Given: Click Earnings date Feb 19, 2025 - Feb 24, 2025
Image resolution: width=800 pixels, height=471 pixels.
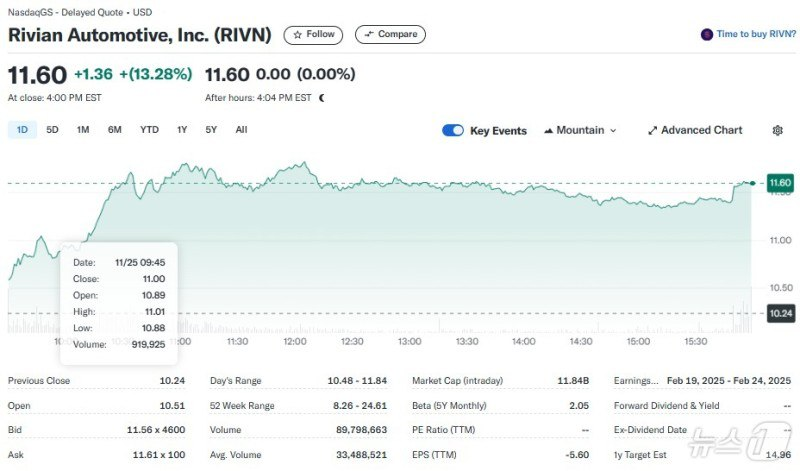Looking at the screenshot, I should pos(729,381).
